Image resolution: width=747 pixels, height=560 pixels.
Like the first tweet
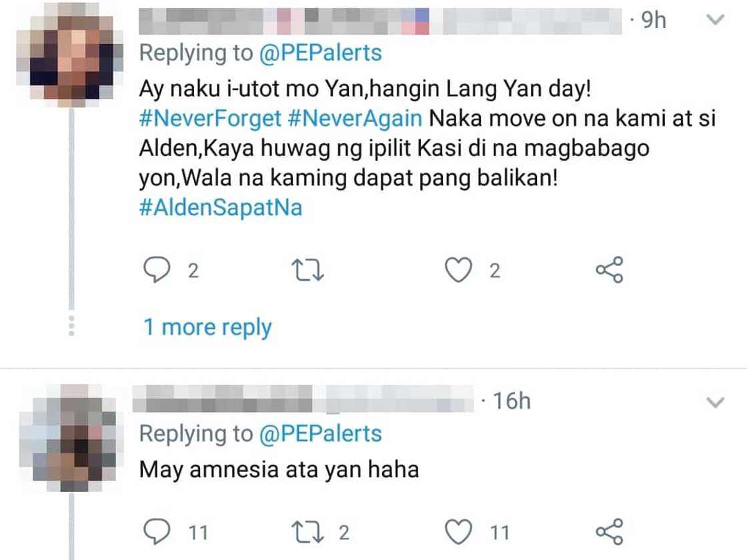click(x=459, y=271)
